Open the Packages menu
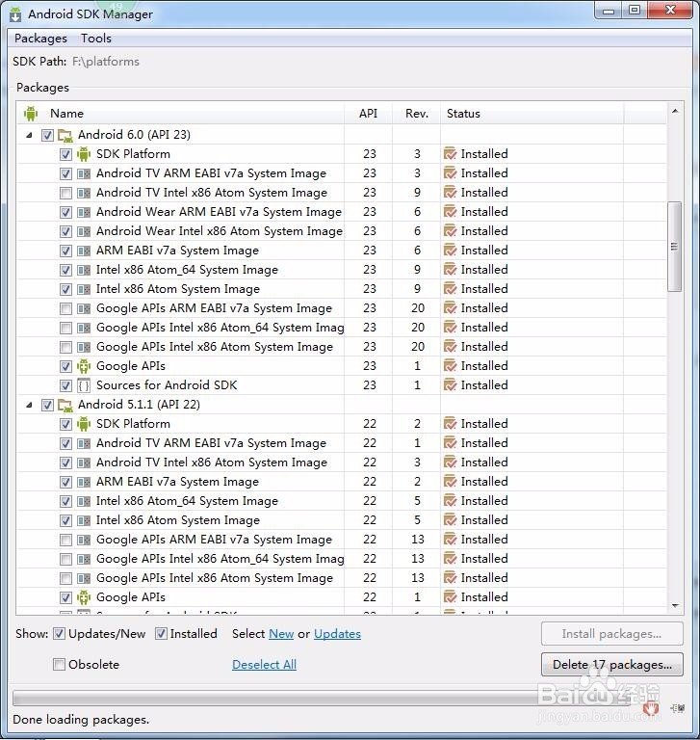Screen dimensions: 700x740 [40, 39]
